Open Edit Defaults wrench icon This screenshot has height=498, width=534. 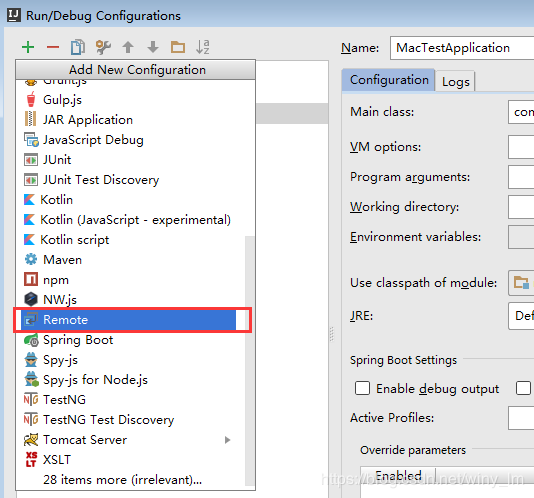coord(103,47)
